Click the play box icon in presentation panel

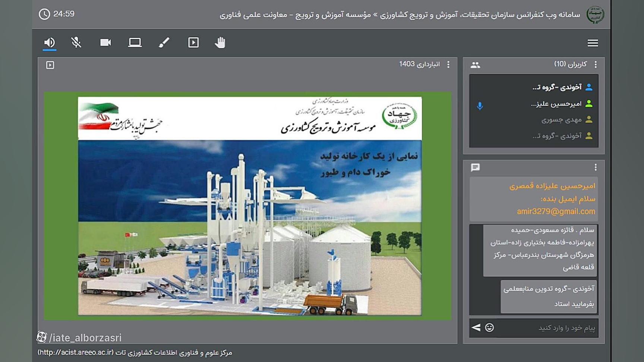point(50,65)
